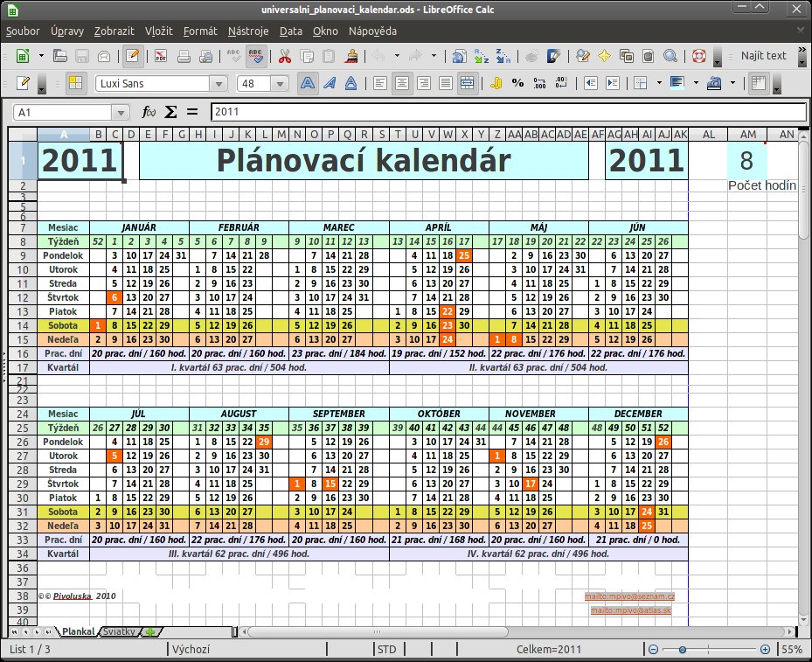Open the Undo history dropdown
Image resolution: width=812 pixels, height=662 pixels.
[397, 55]
